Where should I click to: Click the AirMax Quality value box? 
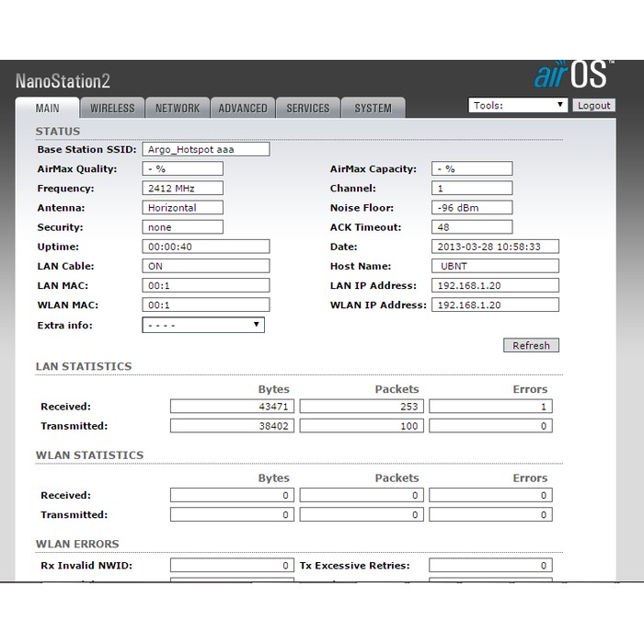[x=183, y=168]
